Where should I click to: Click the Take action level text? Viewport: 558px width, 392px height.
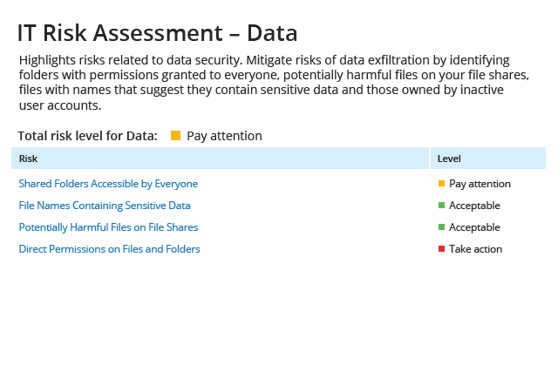coord(476,249)
